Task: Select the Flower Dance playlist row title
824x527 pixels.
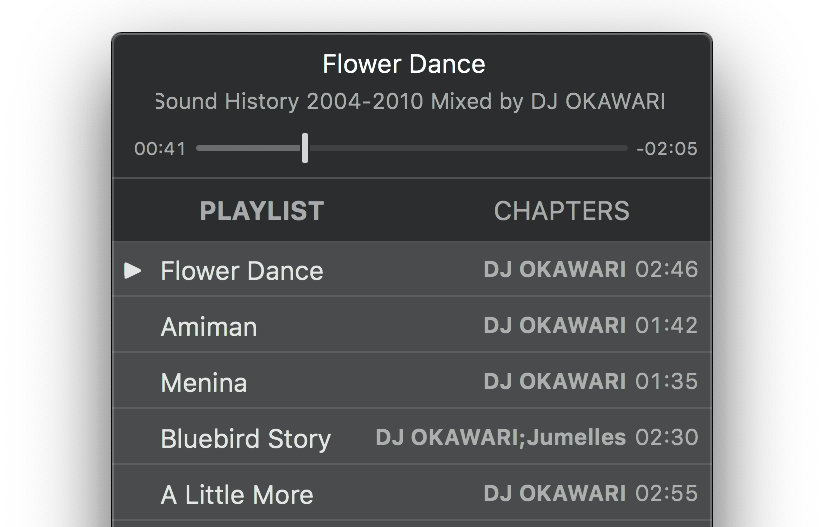Action: [242, 271]
